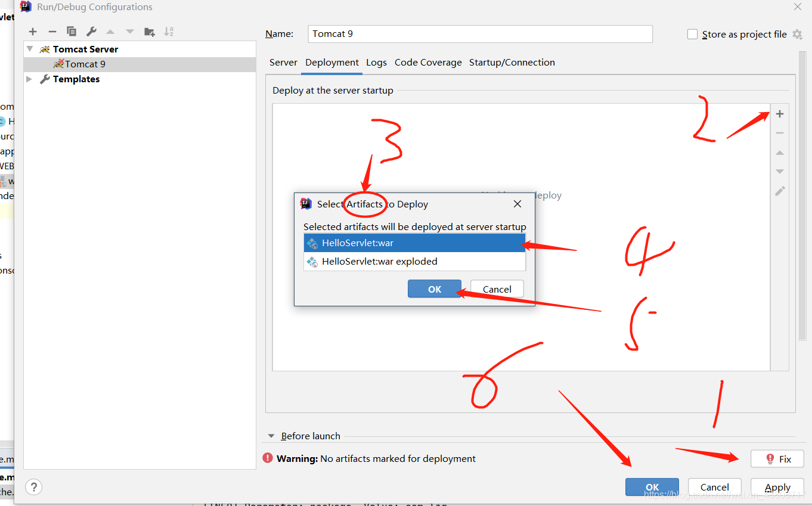
Task: Add a new run configuration
Action: (x=33, y=32)
